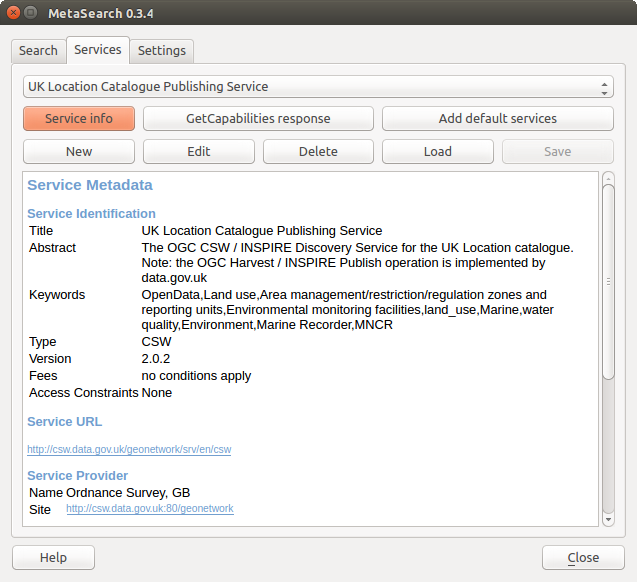The image size is (637, 582).
Task: Switch to the Search tab
Action: point(38,51)
